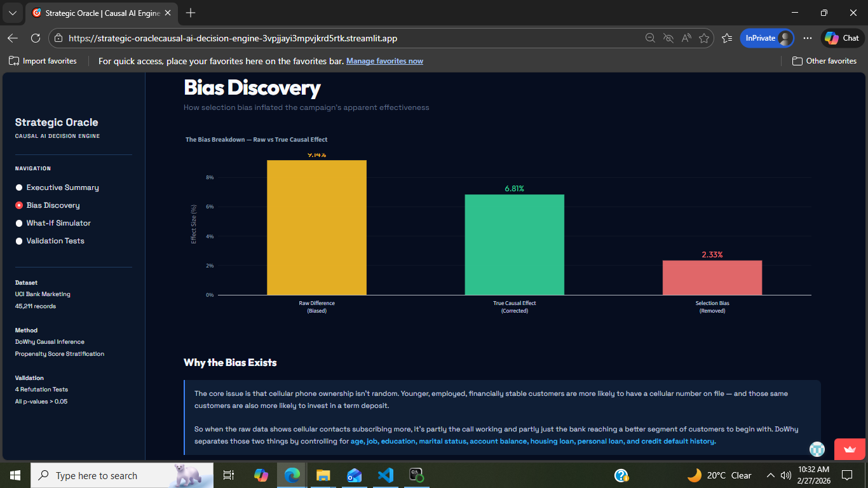
Task: Click the Selection Bias (Removed) axis label
Action: pyautogui.click(x=712, y=307)
